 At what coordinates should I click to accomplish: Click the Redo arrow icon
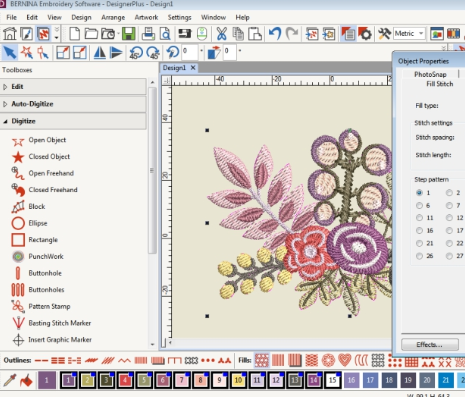click(x=292, y=34)
